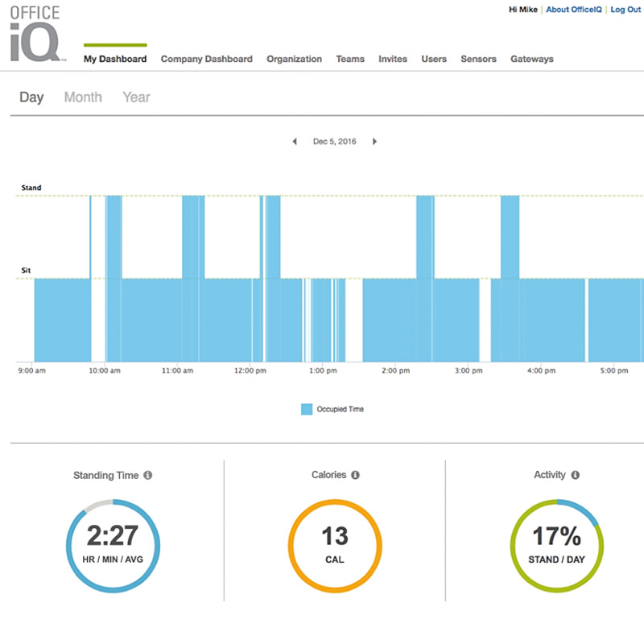Switch to Year view
This screenshot has width=644, height=644.
(136, 97)
